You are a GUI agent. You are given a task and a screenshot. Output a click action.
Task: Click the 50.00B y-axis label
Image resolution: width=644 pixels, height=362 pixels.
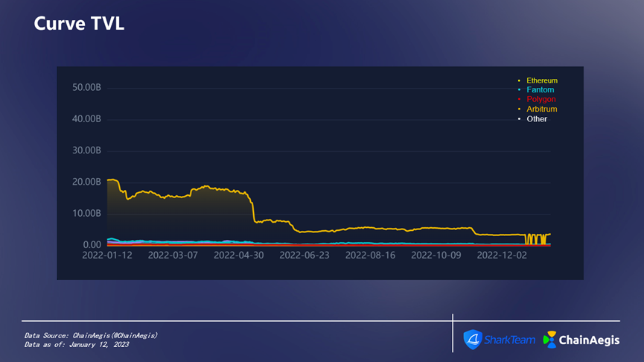coord(86,88)
